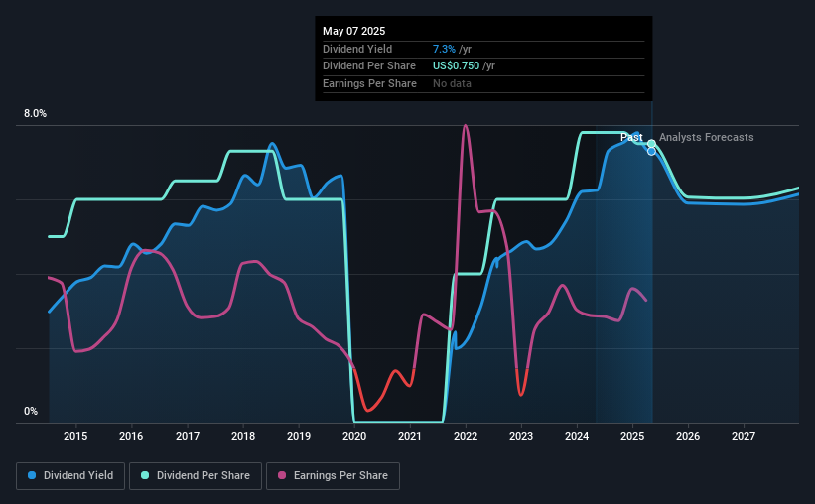Click the tooltip date 'May 07 2025'
The height and width of the screenshot is (504, 815).
[x=354, y=31]
